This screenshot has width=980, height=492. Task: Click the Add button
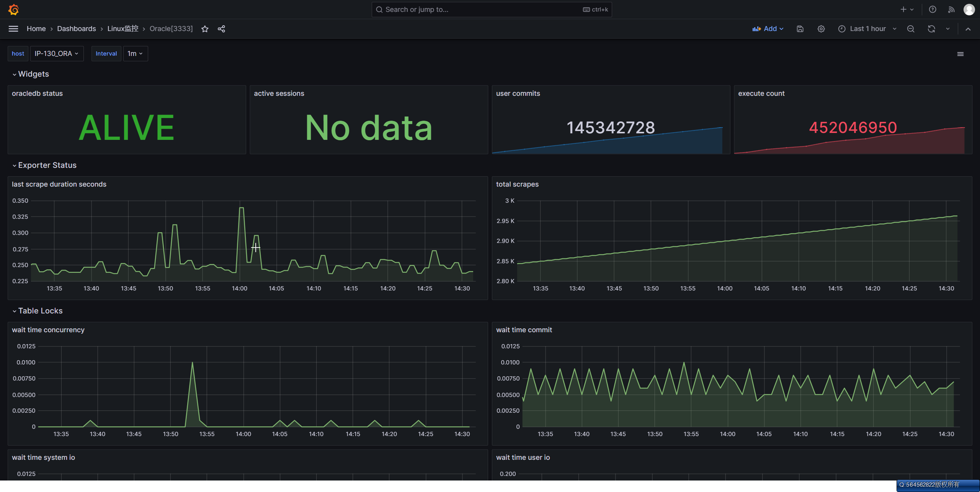768,29
